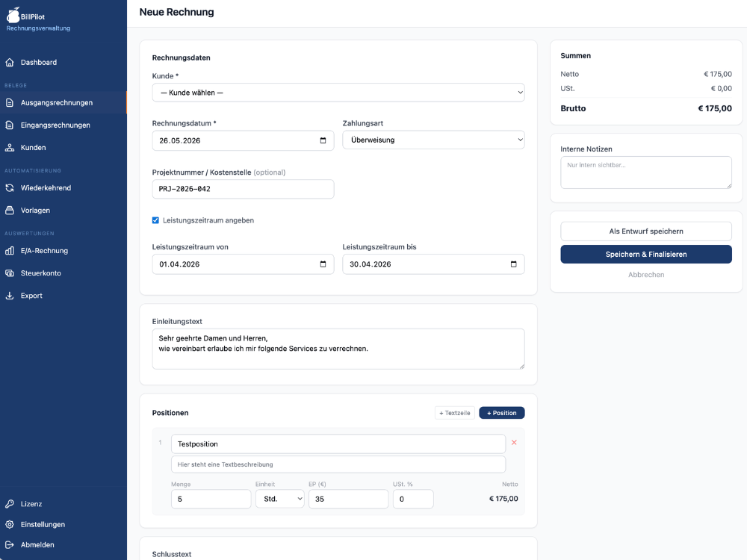747x560 pixels.
Task: Open E/A-Rechnung menu item
Action: [63, 251]
